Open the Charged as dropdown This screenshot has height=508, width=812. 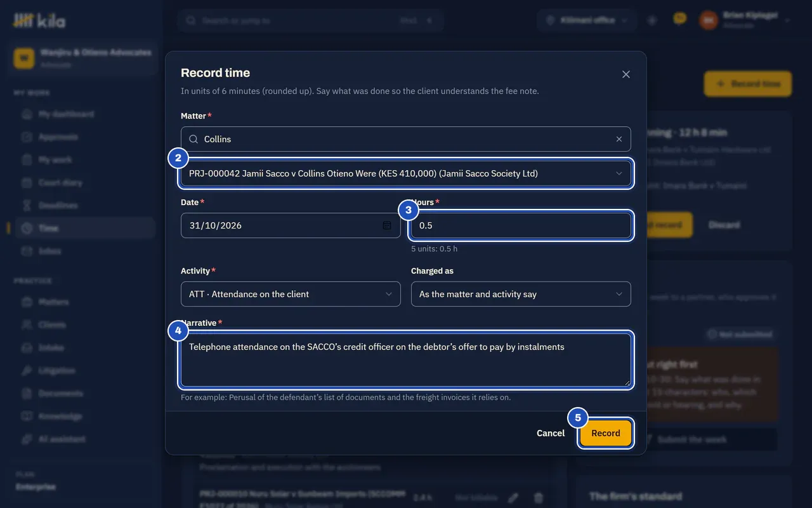tap(521, 294)
